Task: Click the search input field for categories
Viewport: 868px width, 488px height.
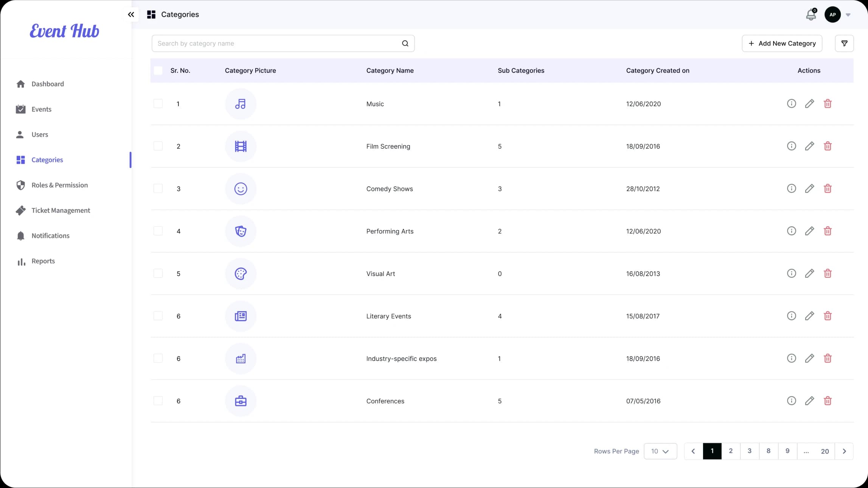Action: point(283,43)
